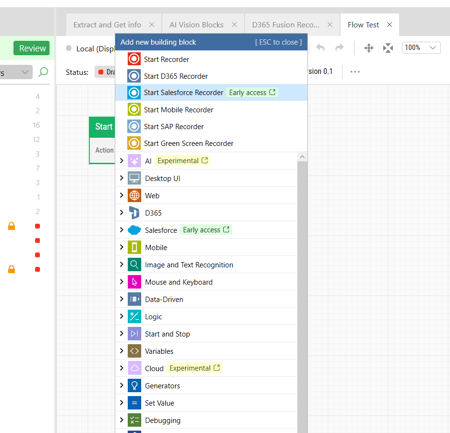This screenshot has width=450, height=433.
Task: Click the Start Recorder red icon
Action: click(x=134, y=59)
